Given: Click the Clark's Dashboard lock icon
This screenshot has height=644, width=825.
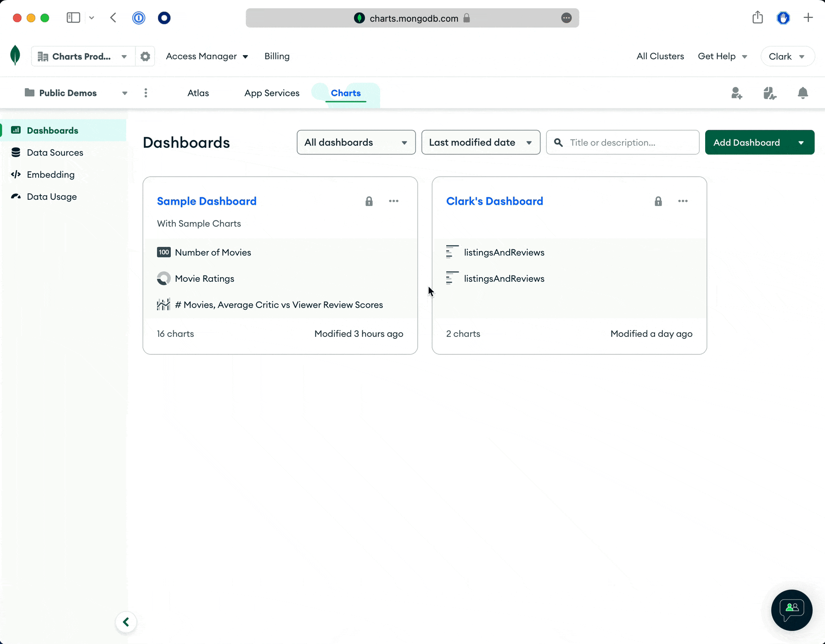Looking at the screenshot, I should (658, 201).
